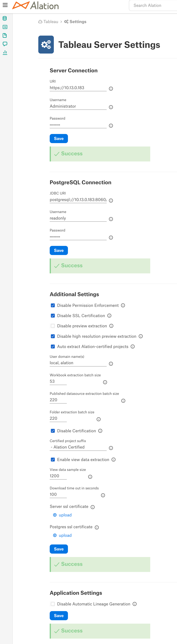Open the hamburger navigation menu
This screenshot has width=177, height=644.
click(5, 5)
